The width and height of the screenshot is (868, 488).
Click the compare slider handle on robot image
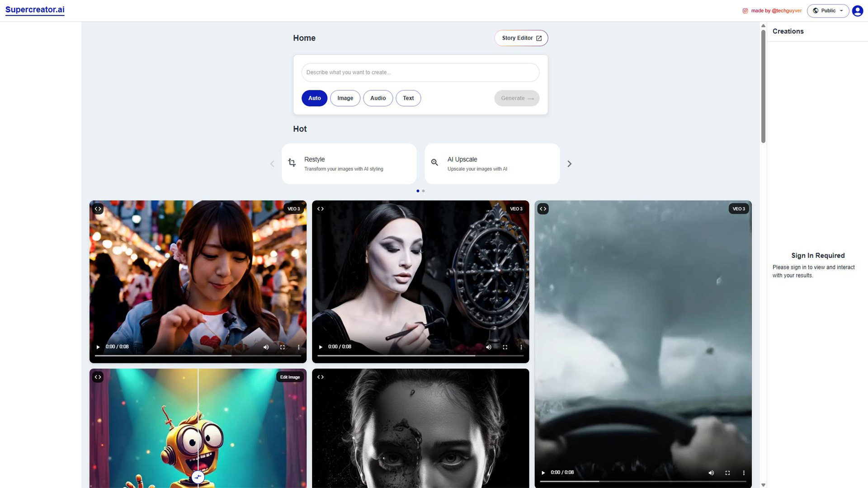[198, 477]
